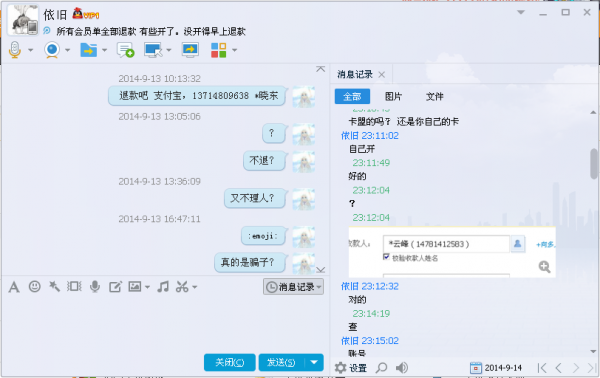Zoom the payment screenshot magnifier icon

click(x=544, y=266)
